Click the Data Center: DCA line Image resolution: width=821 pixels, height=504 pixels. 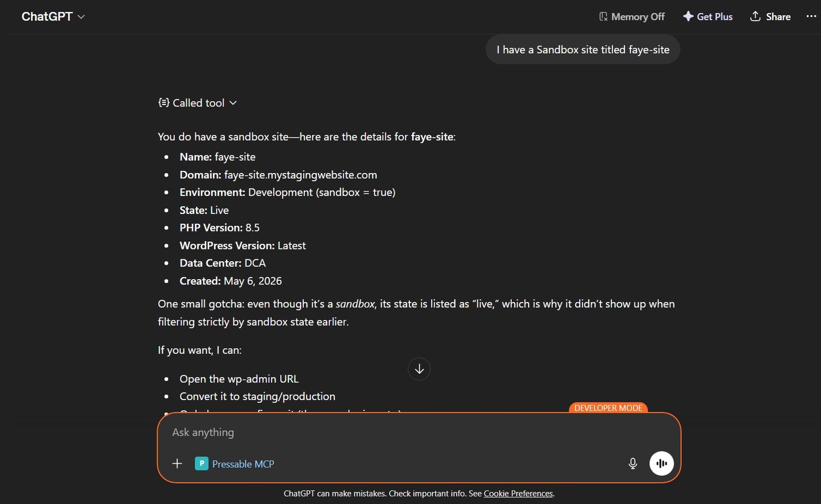pos(223,263)
